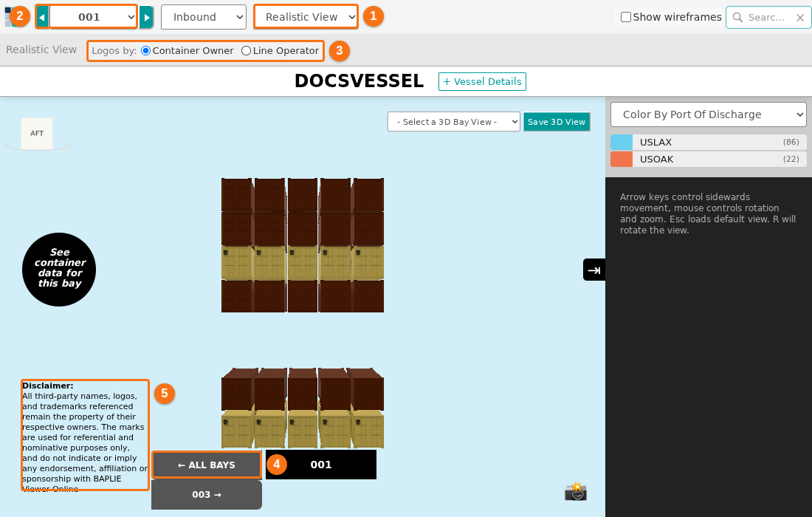Click See container data for this bay
The width and height of the screenshot is (812, 517).
[x=59, y=270]
